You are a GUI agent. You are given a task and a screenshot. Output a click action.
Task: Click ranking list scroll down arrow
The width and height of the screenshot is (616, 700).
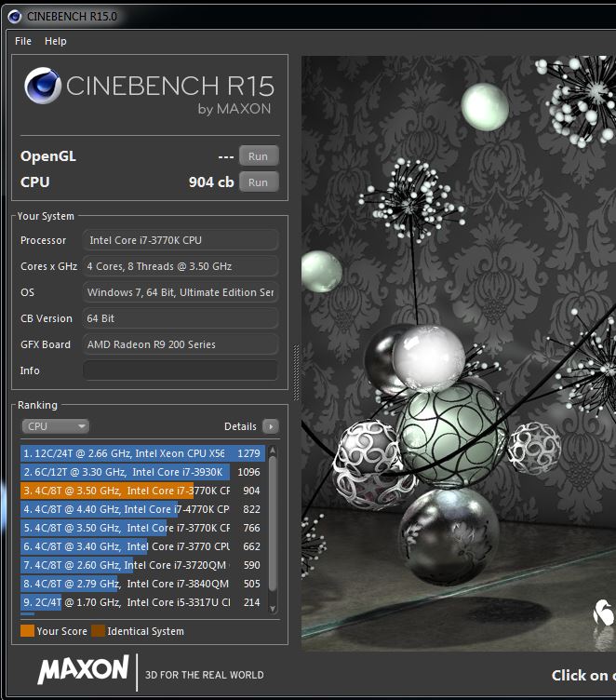(273, 609)
